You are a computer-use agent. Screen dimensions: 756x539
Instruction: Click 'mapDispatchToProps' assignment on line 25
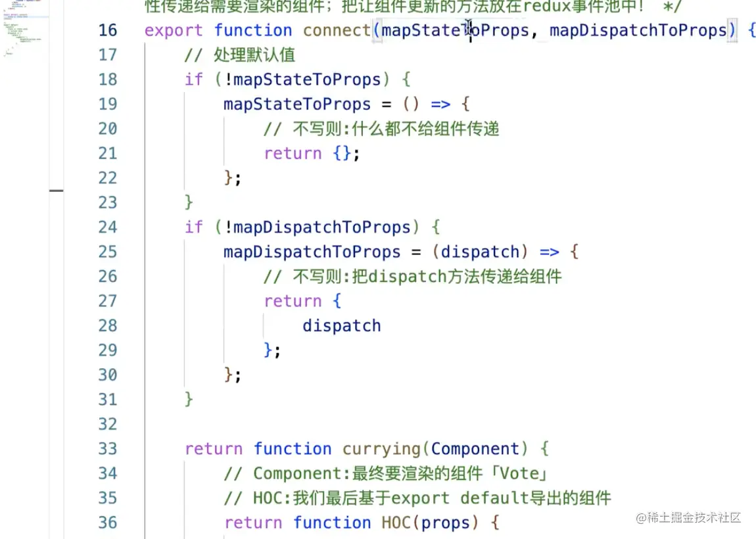coord(312,252)
